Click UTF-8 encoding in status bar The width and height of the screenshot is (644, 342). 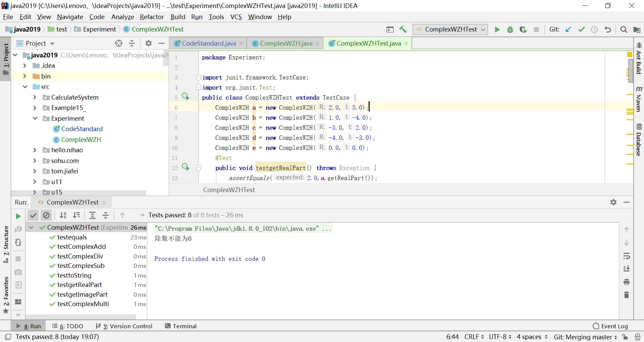coord(500,337)
